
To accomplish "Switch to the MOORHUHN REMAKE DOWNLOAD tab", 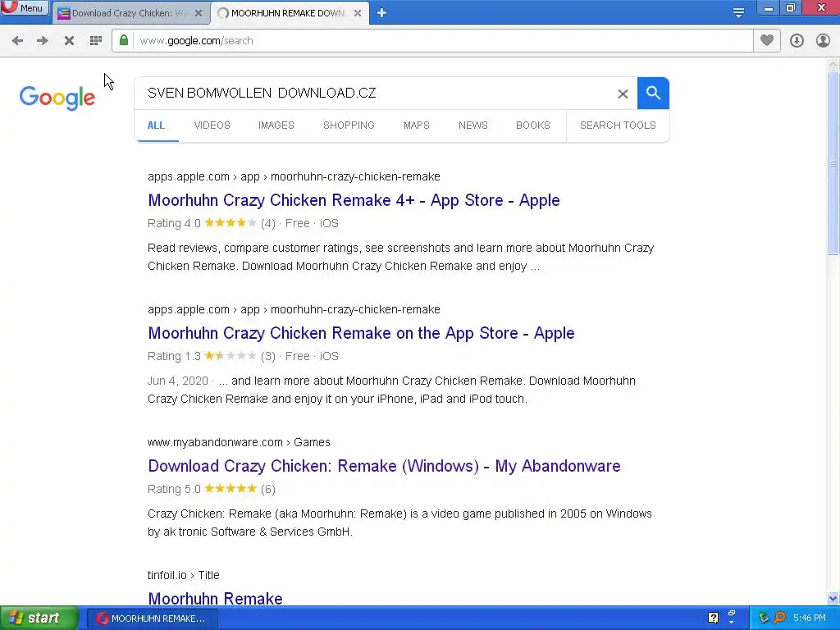I will 290,13.
